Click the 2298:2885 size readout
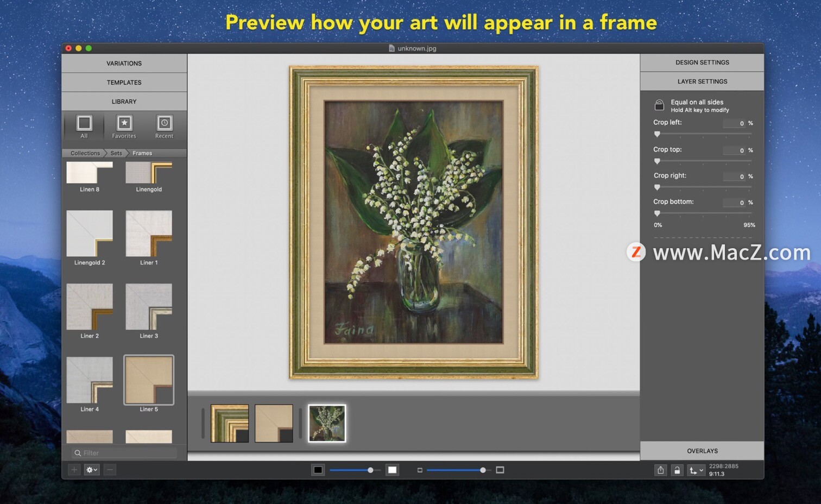The width and height of the screenshot is (821, 504). click(x=724, y=466)
